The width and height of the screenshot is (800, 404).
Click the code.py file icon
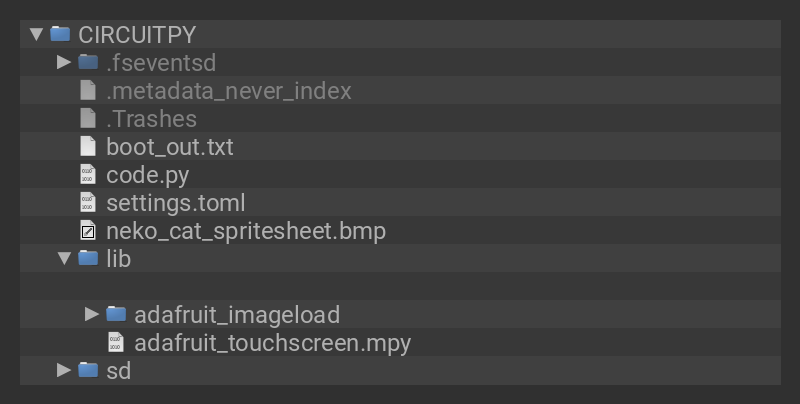pos(88,174)
